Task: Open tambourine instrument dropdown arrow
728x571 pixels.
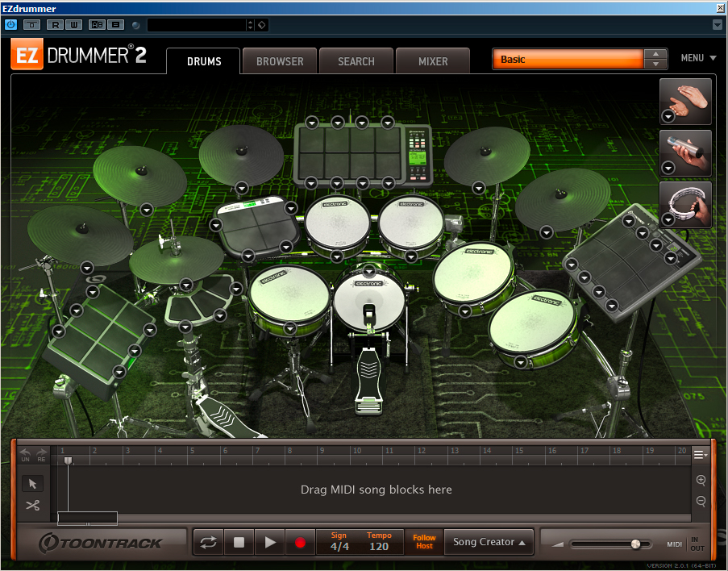Action: (668, 219)
